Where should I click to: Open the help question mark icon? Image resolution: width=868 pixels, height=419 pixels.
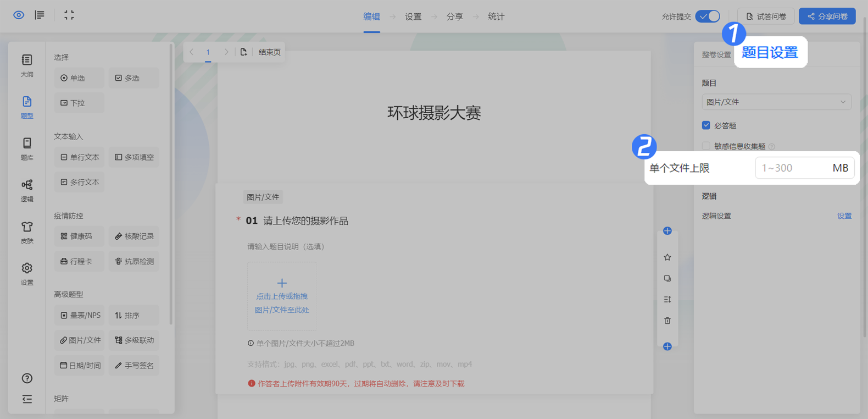tap(27, 378)
